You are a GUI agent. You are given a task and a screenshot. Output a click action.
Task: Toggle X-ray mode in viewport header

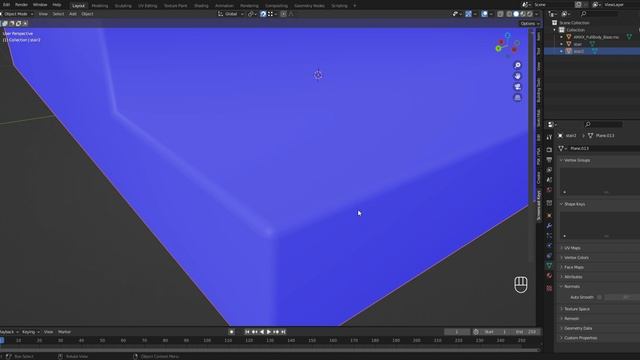[x=500, y=14]
